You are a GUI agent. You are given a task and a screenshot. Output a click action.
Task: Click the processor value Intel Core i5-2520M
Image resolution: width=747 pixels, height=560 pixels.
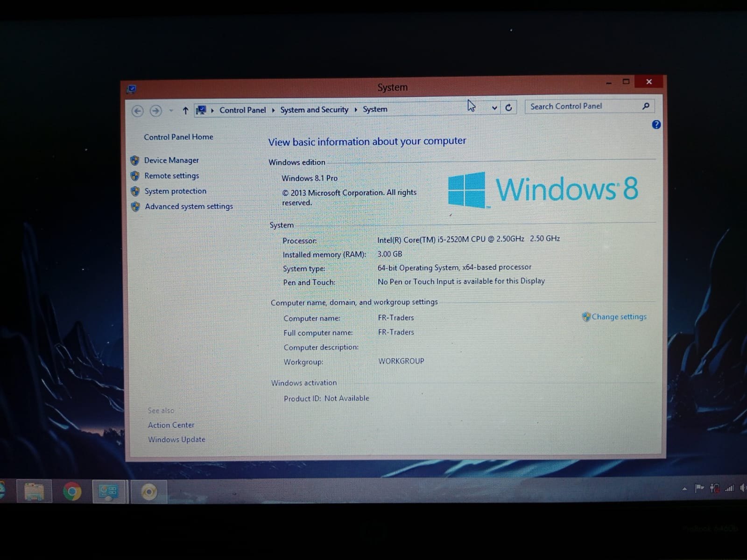pos(468,239)
